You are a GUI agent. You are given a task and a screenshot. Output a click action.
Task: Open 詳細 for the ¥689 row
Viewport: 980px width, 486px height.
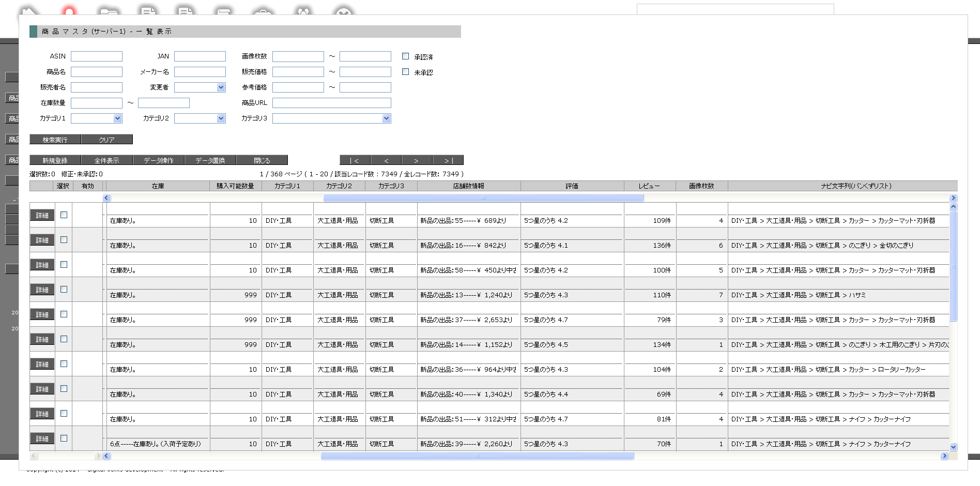click(42, 215)
